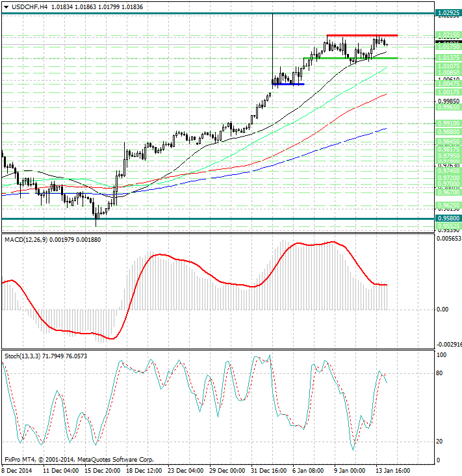The height and width of the screenshot is (476, 462).
Task: Click the 1.02925 price level label
Action: click(x=448, y=13)
